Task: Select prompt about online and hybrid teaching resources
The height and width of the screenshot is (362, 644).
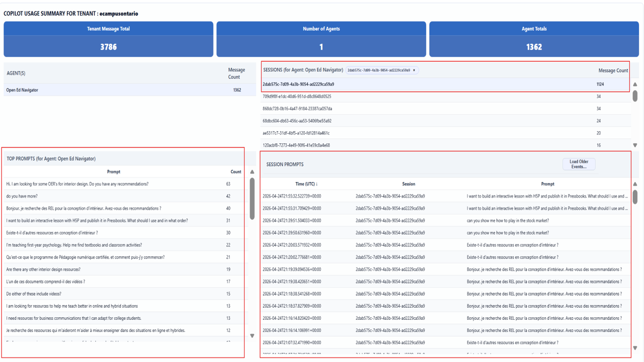Action: [x=126, y=306]
